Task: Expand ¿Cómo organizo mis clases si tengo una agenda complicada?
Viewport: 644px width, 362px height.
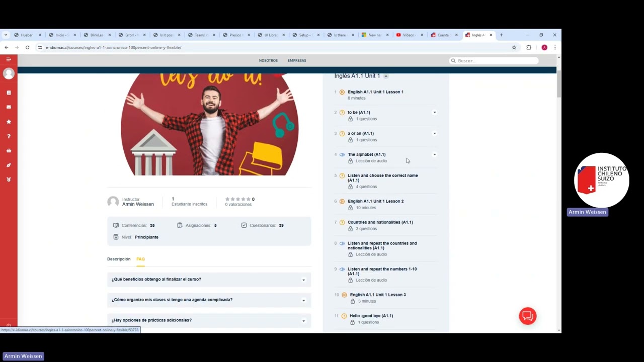Action: coord(209,300)
